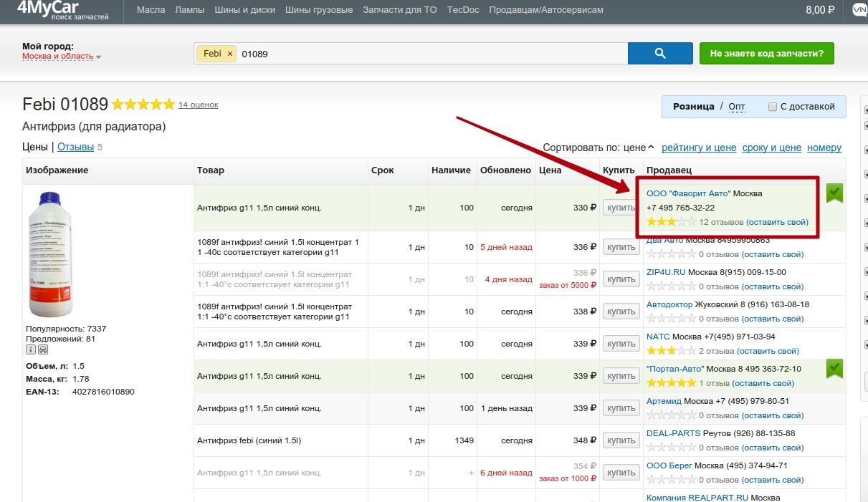Open seller ООО "Фаворит Авто" page
This screenshot has width=868, height=502.
click(x=688, y=193)
